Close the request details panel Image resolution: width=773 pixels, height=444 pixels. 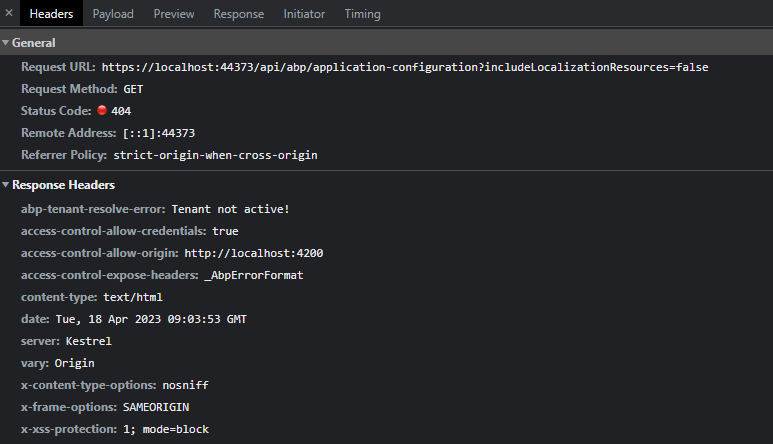[x=9, y=14]
